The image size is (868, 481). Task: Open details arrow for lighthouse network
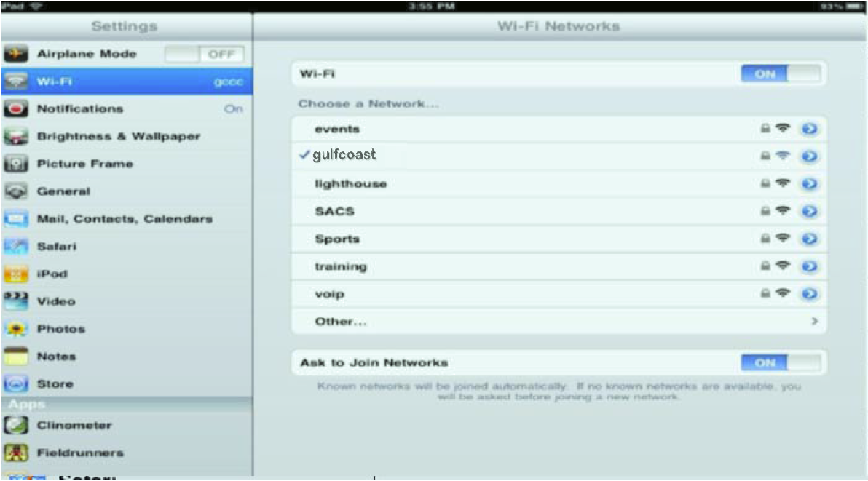pyautogui.click(x=809, y=183)
